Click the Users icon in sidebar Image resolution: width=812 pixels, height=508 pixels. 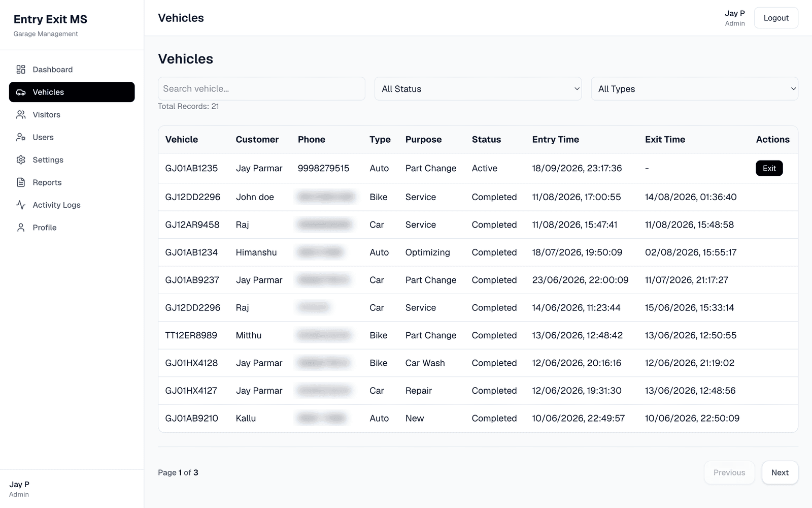(21, 137)
